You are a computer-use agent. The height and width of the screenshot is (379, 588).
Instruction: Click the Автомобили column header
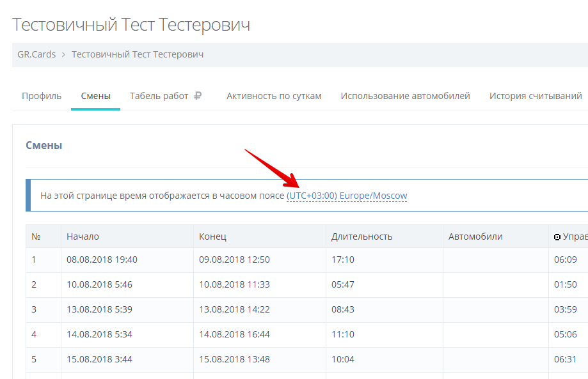475,236
